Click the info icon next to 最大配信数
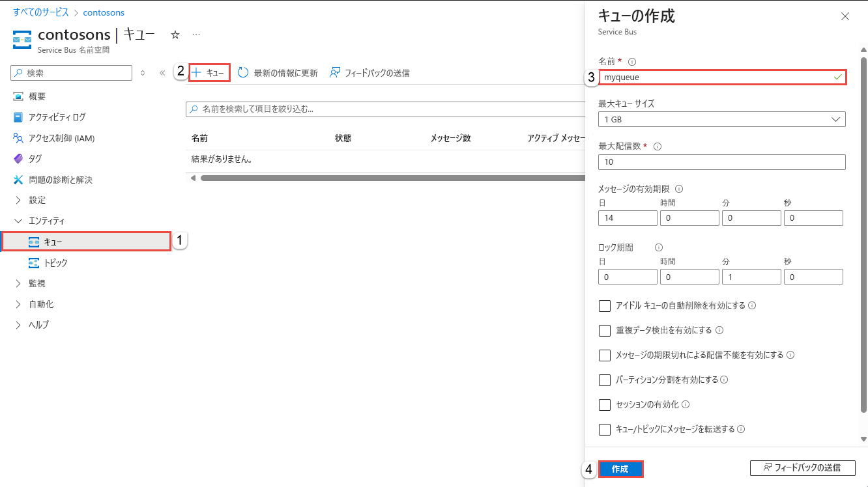Screen dimensions: 868x487 [657, 146]
